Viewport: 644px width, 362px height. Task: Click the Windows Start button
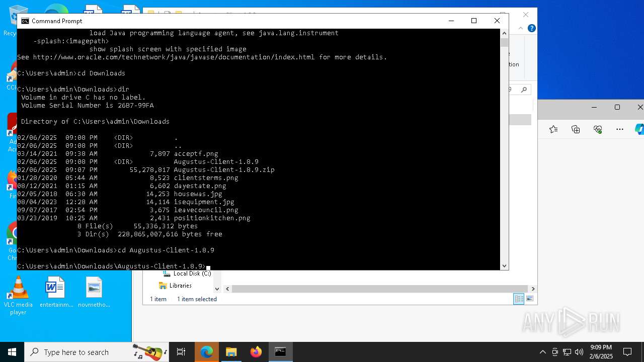pyautogui.click(x=12, y=352)
